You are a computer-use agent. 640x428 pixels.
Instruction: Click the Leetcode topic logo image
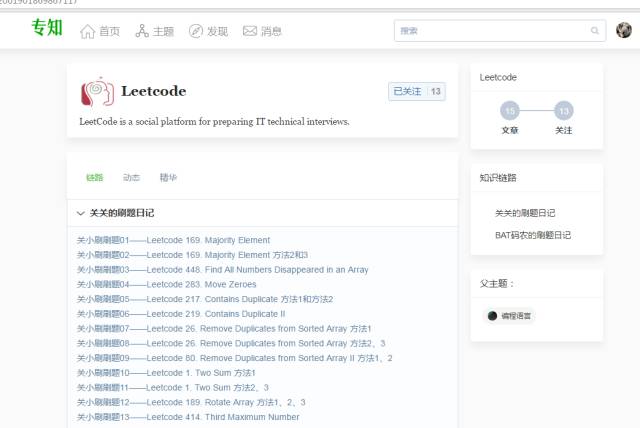click(97, 92)
